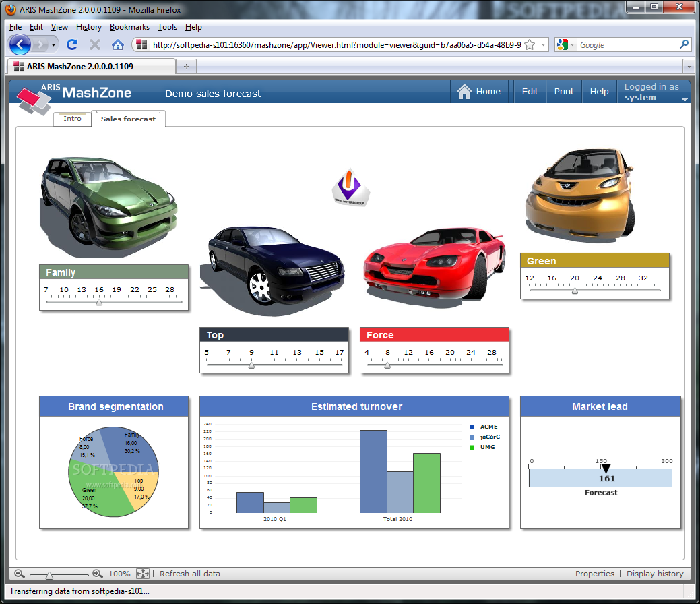Click the Green slider handle
The image size is (700, 604).
coord(575,291)
